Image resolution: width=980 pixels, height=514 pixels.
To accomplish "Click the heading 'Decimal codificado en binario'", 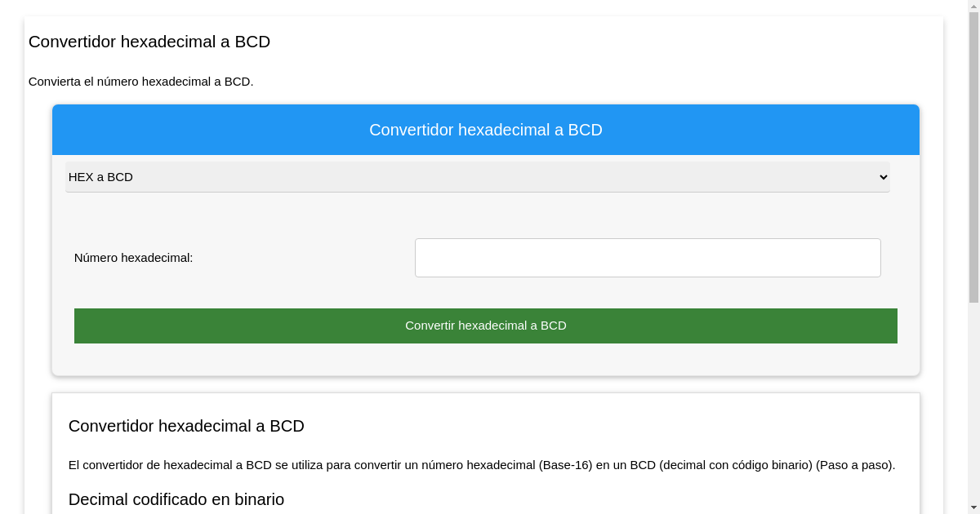I will coord(176,499).
